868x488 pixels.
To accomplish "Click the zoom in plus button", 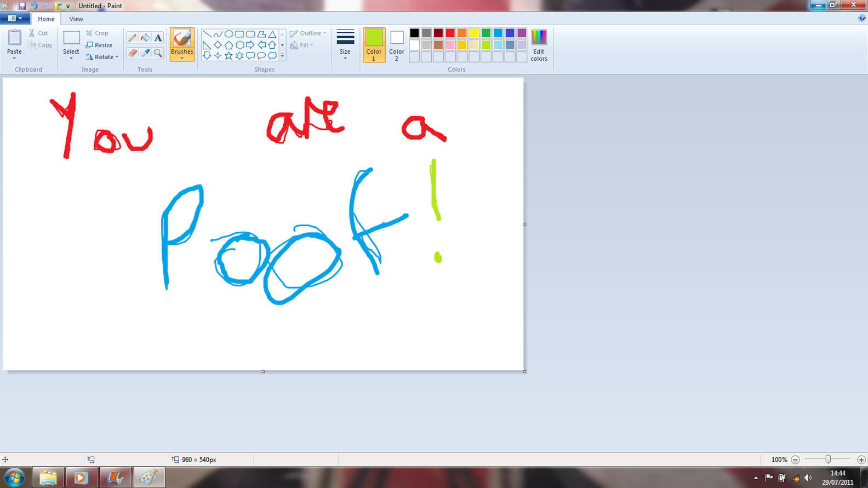I will (x=861, y=460).
